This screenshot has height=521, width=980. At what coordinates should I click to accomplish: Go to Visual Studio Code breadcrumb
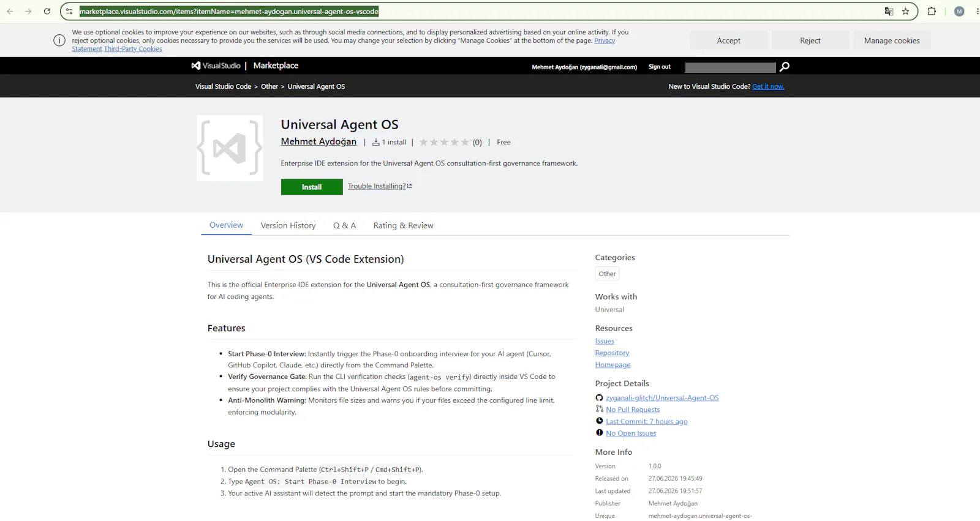[223, 86]
